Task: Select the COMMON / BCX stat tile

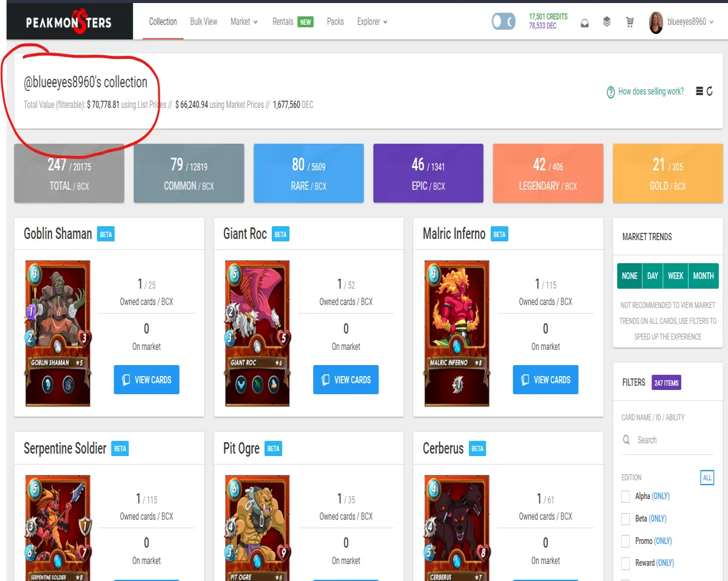Action: point(189,173)
